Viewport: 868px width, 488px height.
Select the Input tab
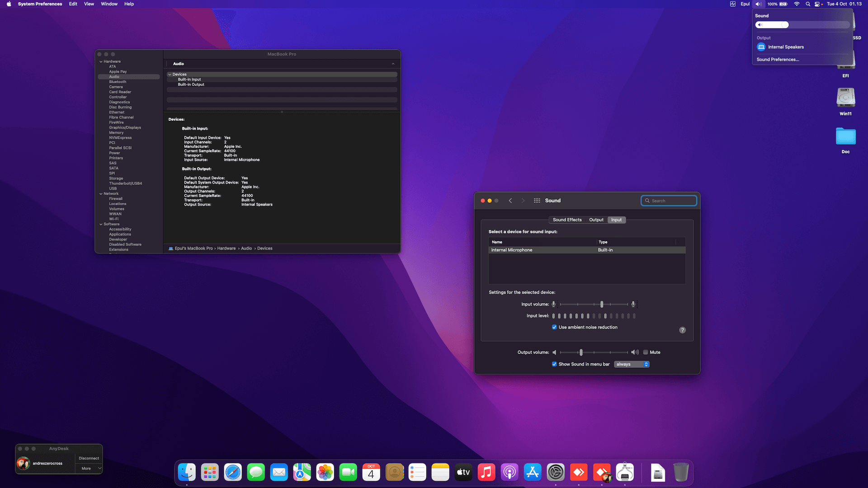617,220
